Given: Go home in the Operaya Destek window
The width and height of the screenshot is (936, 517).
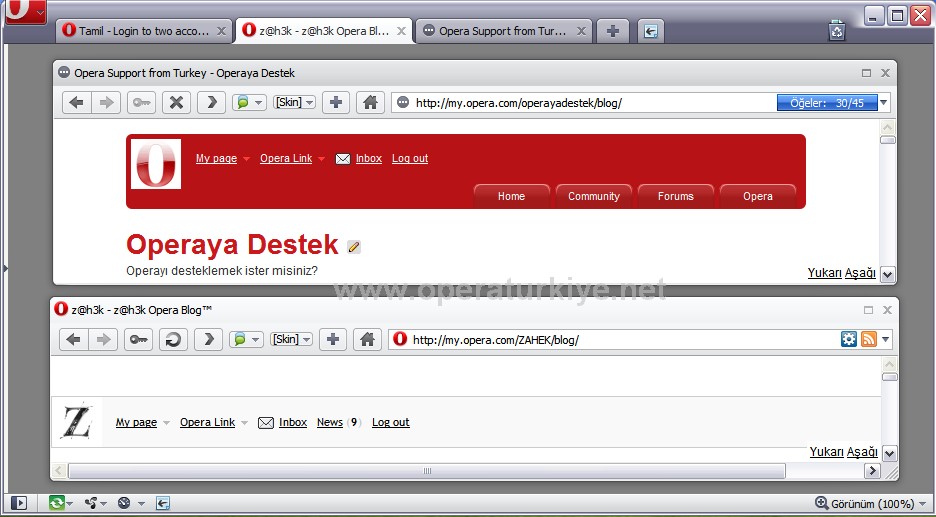Looking at the screenshot, I should pos(370,103).
